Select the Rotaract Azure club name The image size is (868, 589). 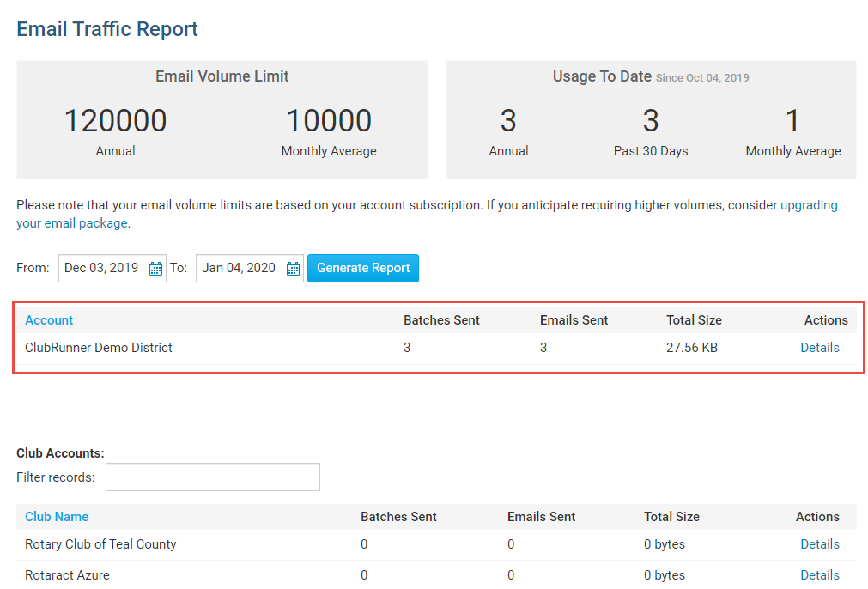[x=67, y=575]
